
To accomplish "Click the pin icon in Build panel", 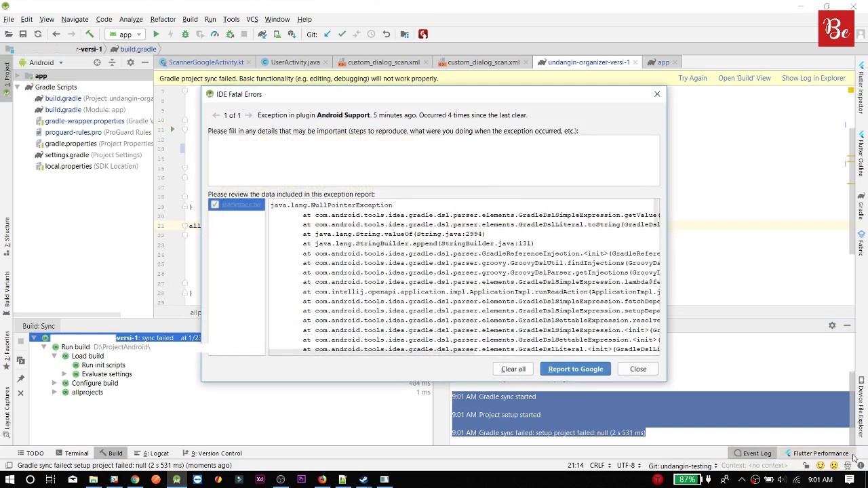I will [20, 378].
